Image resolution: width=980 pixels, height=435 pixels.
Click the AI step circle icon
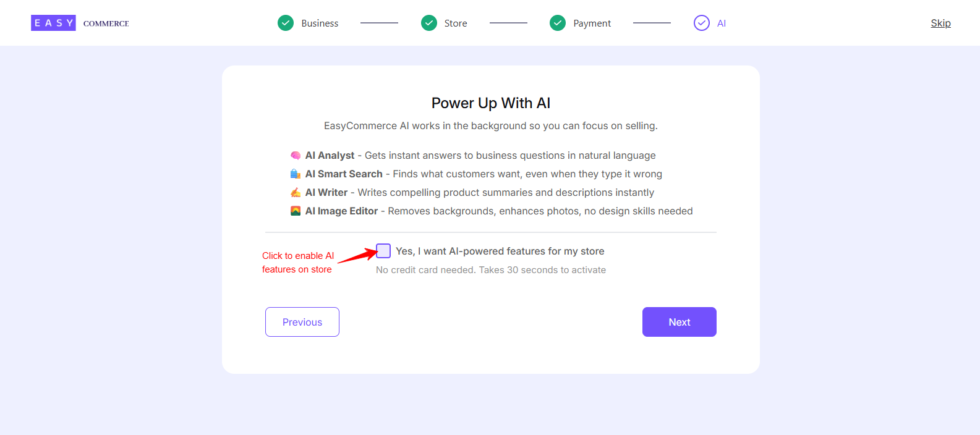[702, 23]
